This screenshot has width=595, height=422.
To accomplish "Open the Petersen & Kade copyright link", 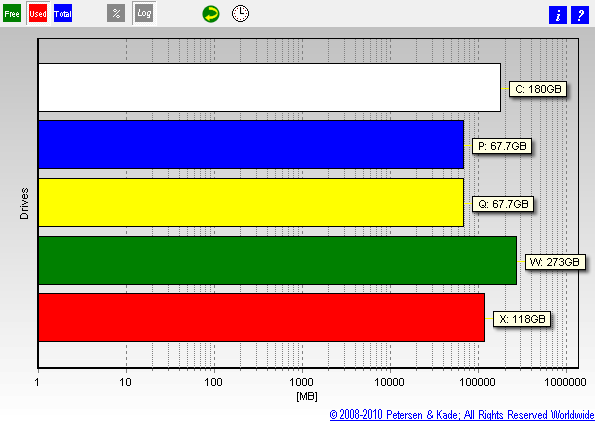I will tap(461, 414).
